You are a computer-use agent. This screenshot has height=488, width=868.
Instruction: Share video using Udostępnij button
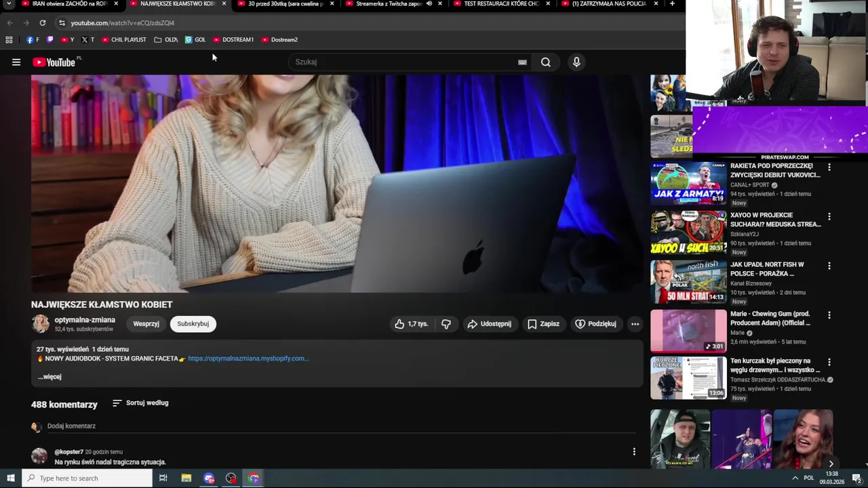489,324
